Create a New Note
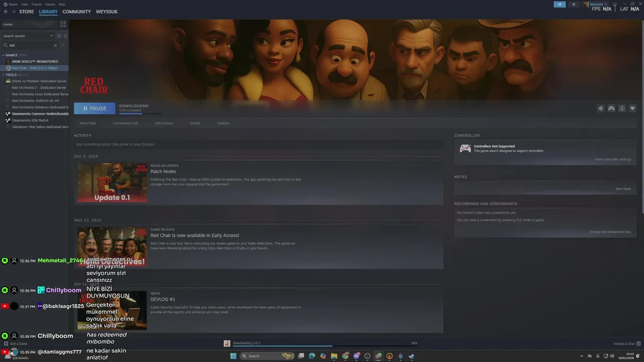The image size is (644, 362). pyautogui.click(x=623, y=189)
